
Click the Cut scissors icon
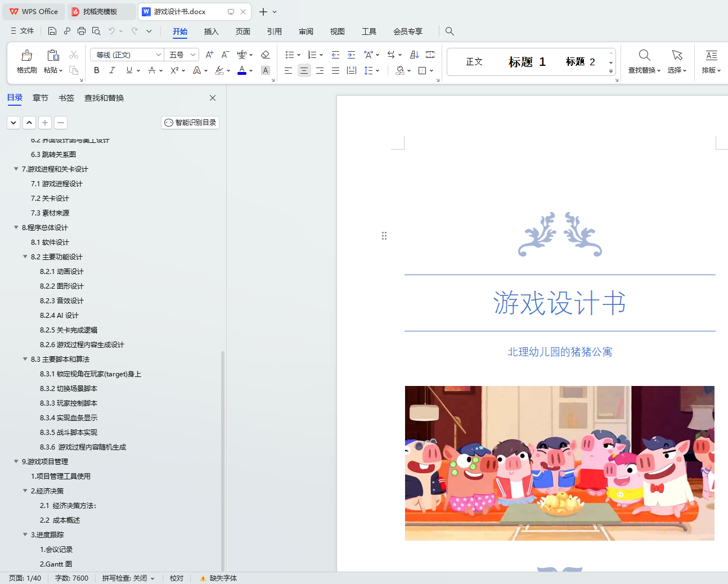click(74, 55)
